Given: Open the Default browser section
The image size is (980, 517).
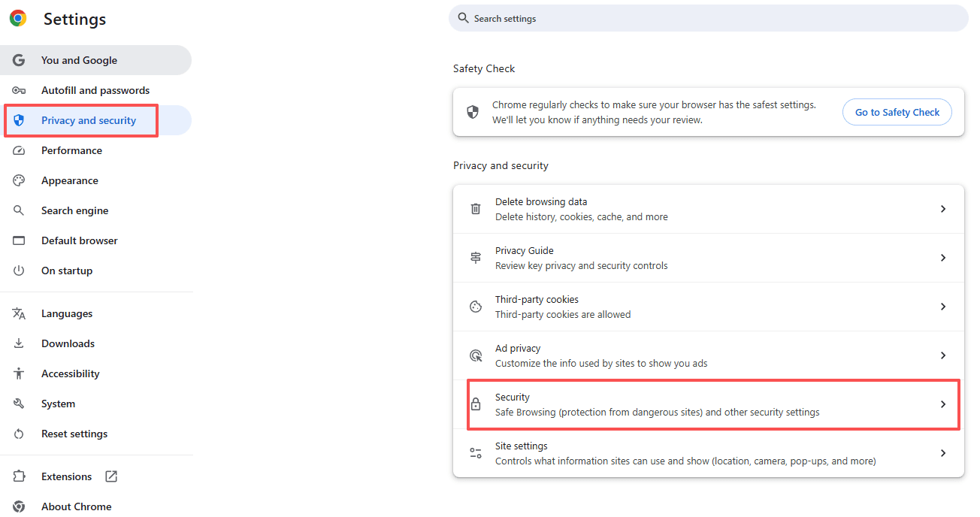Looking at the screenshot, I should pyautogui.click(x=95, y=240).
